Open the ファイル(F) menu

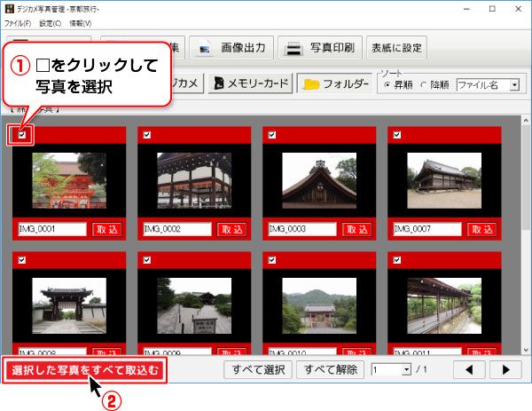pyautogui.click(x=18, y=23)
